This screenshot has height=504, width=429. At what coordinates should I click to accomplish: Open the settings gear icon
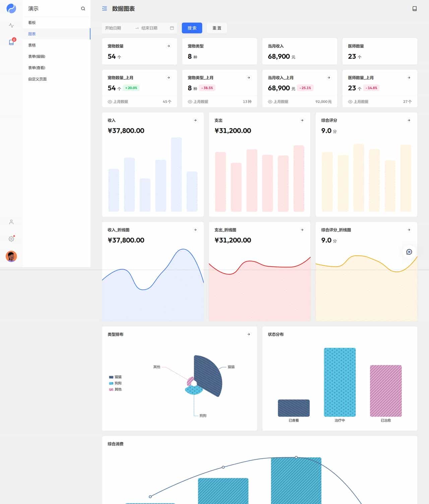click(11, 238)
